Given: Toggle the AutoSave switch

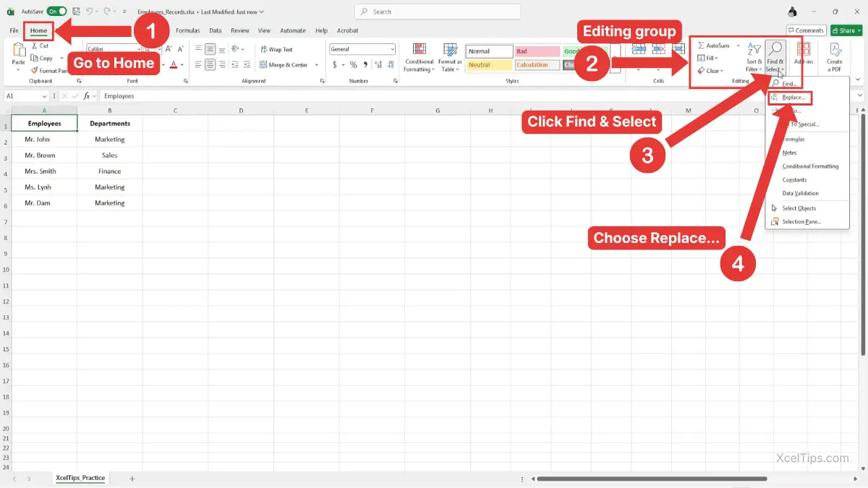Looking at the screenshot, I should click(x=56, y=12).
